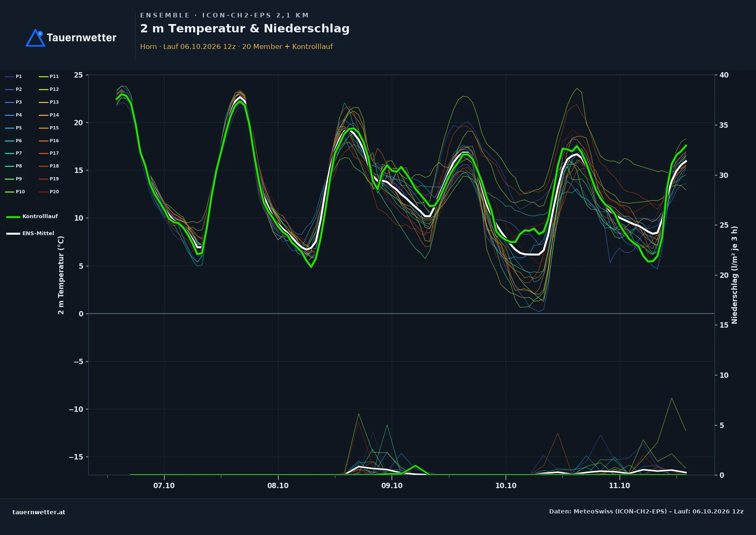The height and width of the screenshot is (535, 756).
Task: Click the ENS-Mittel legend entry
Action: pyautogui.click(x=30, y=233)
